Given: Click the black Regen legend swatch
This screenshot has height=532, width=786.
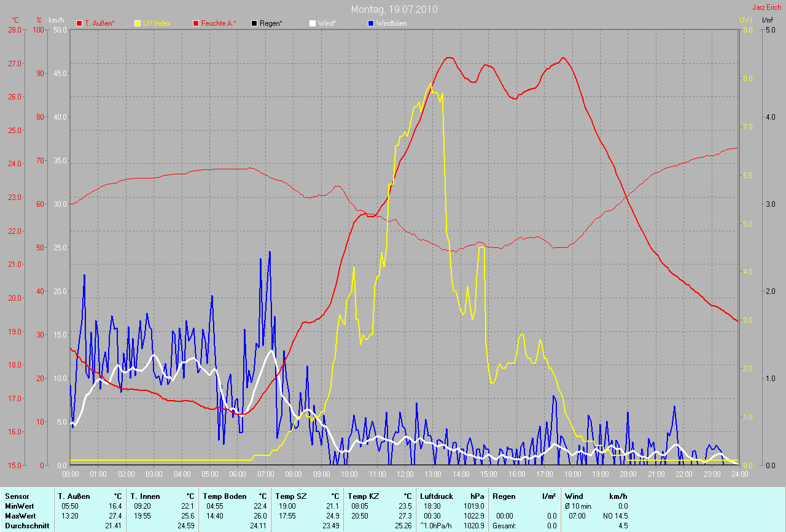Looking at the screenshot, I should point(254,23).
